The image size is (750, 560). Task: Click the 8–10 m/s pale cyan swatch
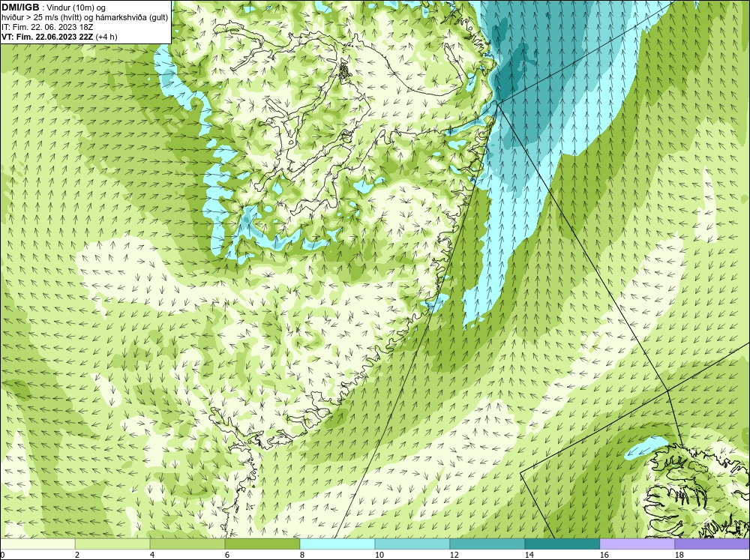point(337,544)
